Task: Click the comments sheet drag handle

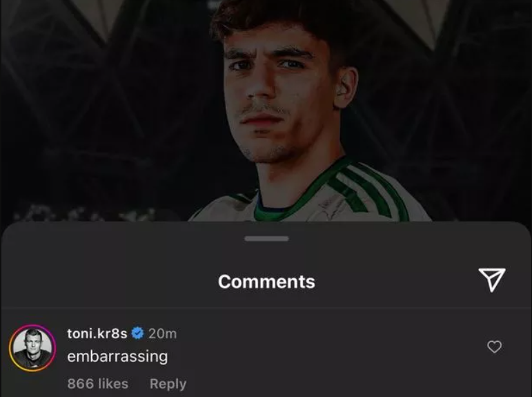Action: coord(266,239)
